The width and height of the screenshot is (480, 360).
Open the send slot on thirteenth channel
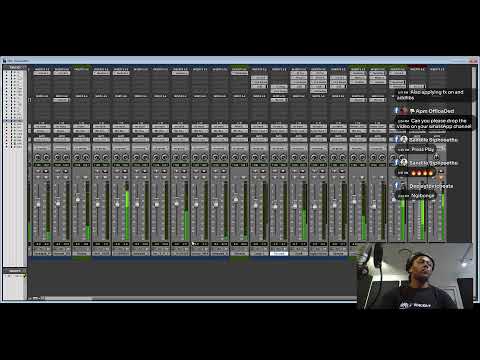279,100
